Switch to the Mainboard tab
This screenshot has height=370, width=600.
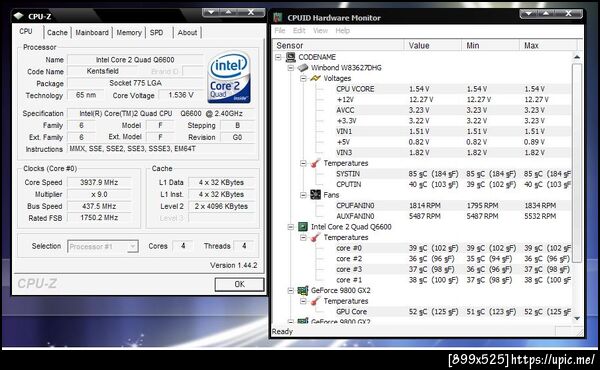[92, 33]
